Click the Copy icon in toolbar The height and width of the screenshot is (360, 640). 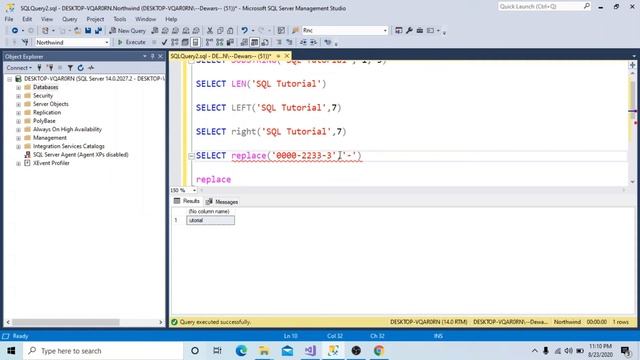pos(220,31)
